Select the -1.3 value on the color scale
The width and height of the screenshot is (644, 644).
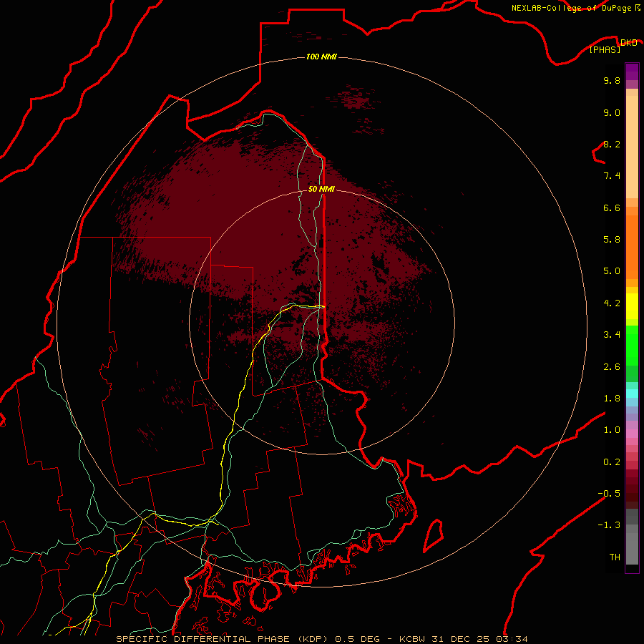tap(609, 525)
